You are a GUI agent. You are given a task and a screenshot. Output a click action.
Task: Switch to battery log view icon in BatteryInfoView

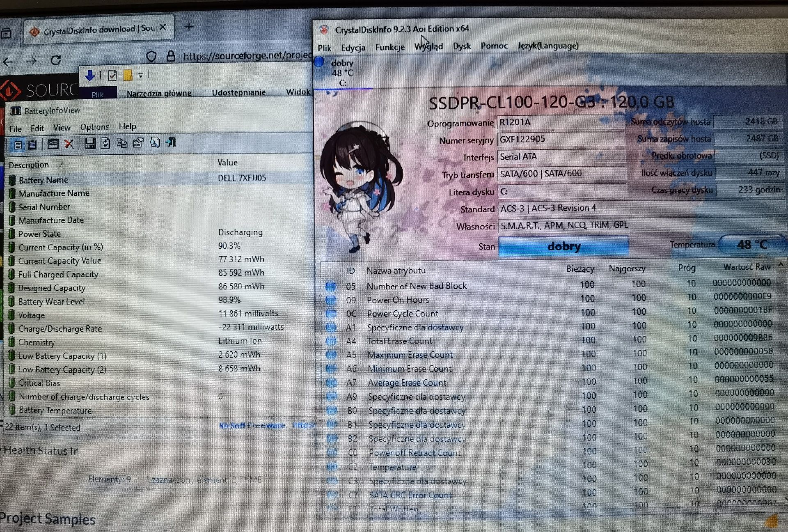click(33, 144)
